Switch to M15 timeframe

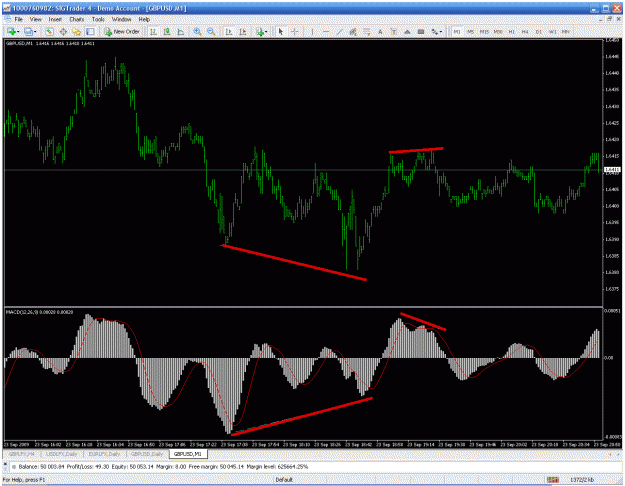coord(484,31)
